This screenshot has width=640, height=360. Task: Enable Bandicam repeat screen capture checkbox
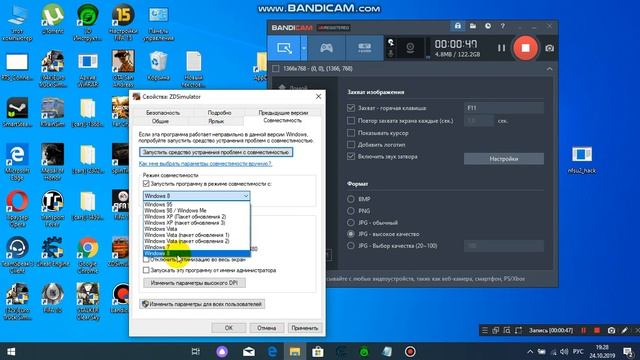[351, 120]
